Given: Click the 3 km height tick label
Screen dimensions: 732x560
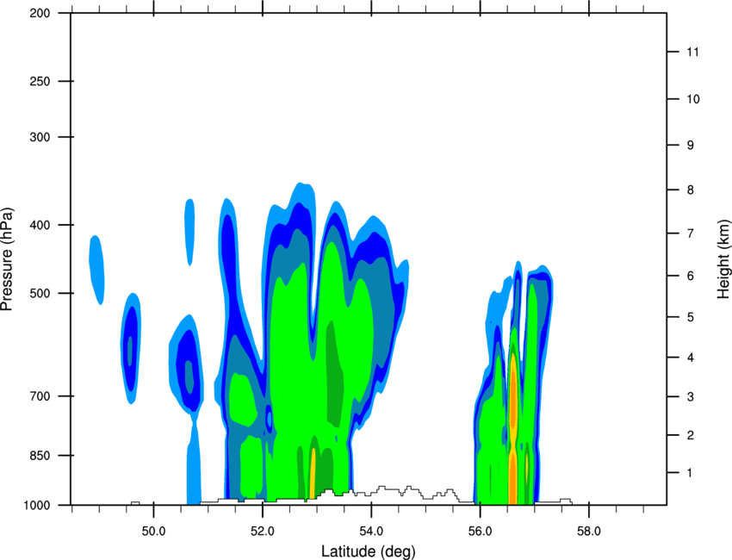Looking at the screenshot, I should [691, 397].
